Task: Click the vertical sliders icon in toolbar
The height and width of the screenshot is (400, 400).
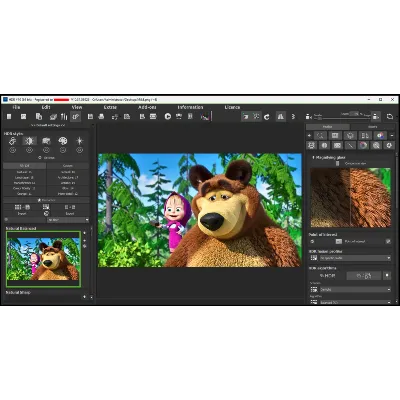Action: click(64, 116)
